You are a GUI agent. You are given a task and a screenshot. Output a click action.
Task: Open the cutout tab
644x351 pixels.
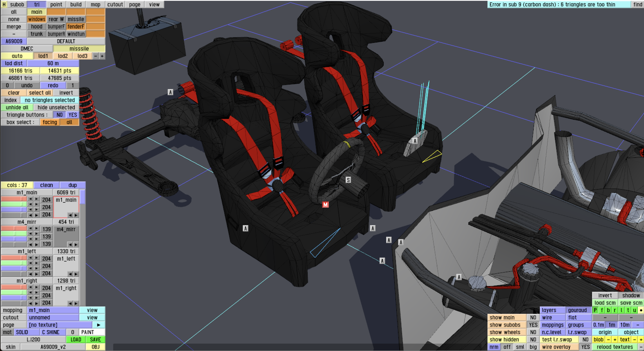click(x=115, y=4)
